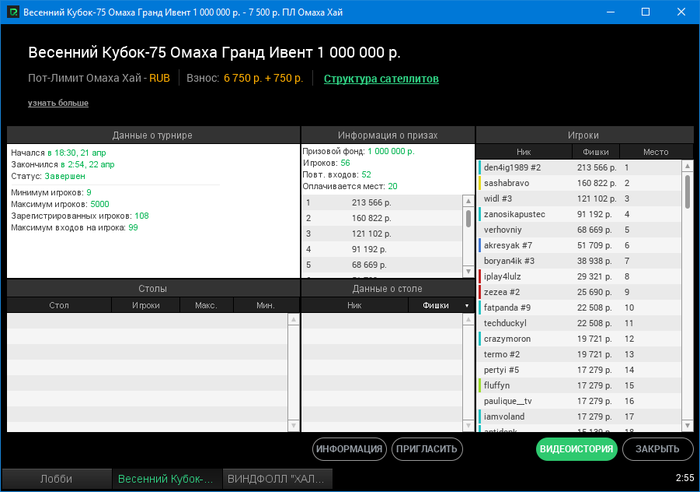Click scroll-down arrow in players list
This screenshot has width=700, height=492.
[x=688, y=425]
